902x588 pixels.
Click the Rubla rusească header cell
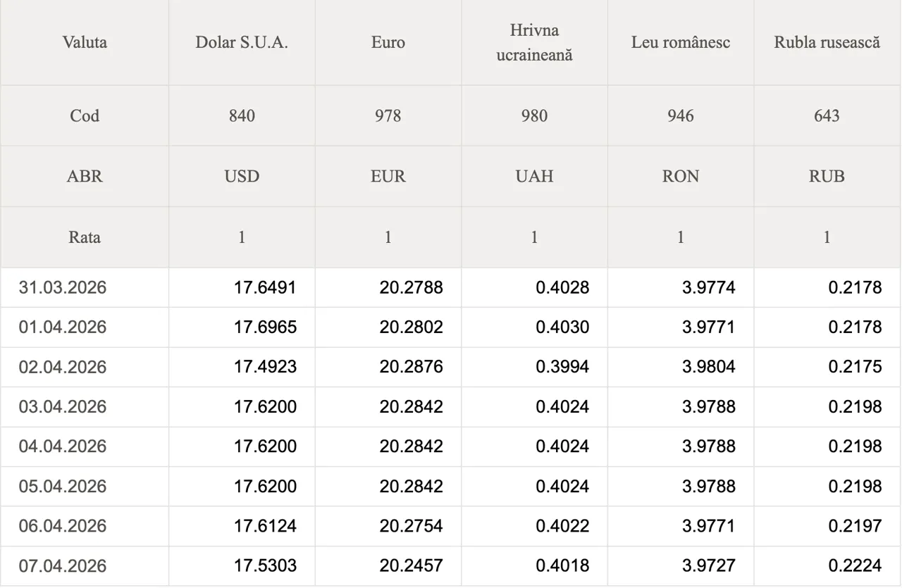(827, 42)
